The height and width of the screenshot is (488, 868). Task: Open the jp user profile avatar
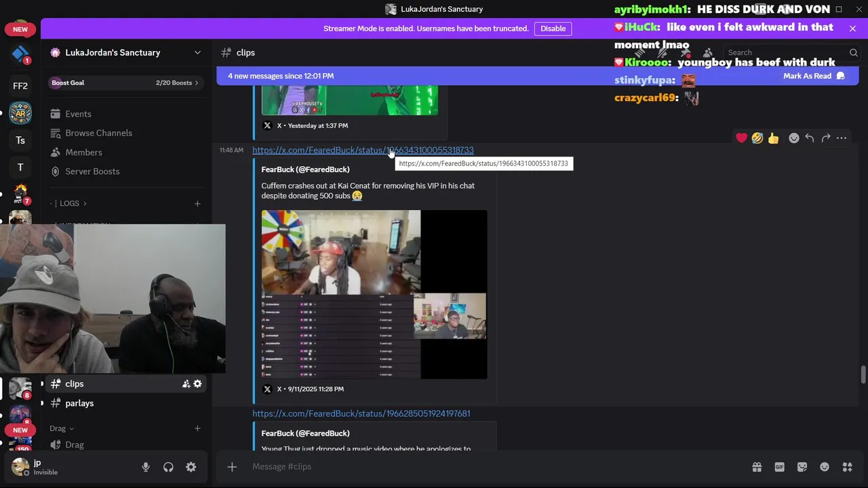pyautogui.click(x=20, y=467)
